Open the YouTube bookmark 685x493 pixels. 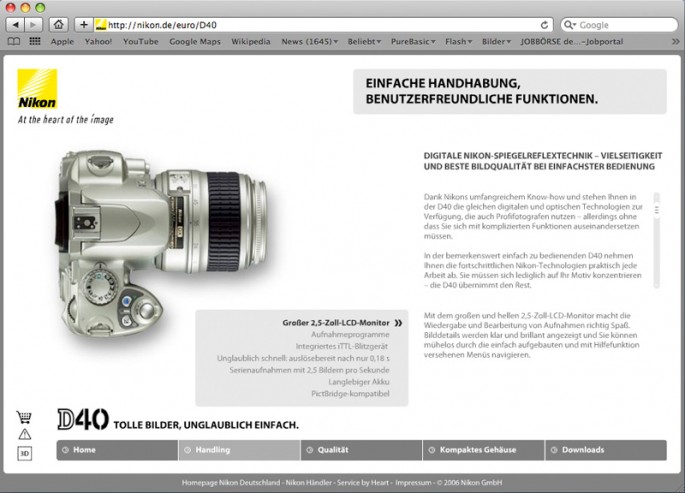click(x=141, y=41)
